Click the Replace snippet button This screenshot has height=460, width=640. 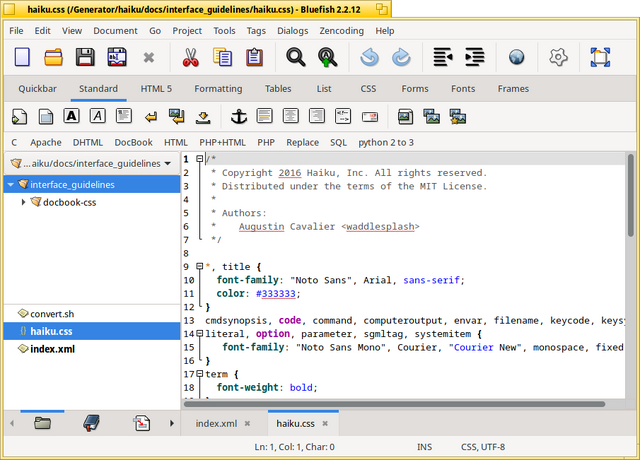pos(302,142)
